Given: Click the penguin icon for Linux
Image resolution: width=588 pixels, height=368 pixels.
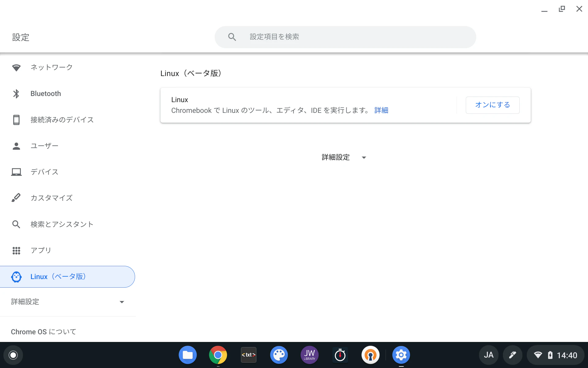Looking at the screenshot, I should pos(16,277).
